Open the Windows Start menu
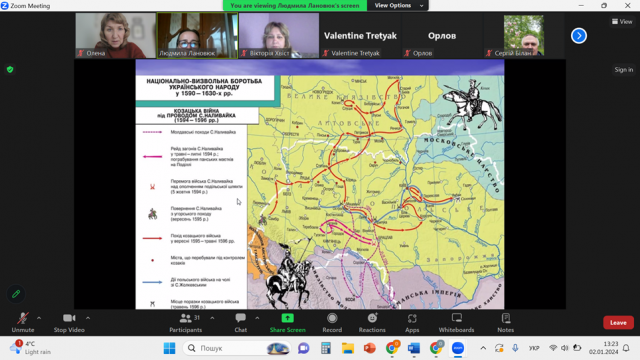This screenshot has width=640, height=360. (169, 348)
